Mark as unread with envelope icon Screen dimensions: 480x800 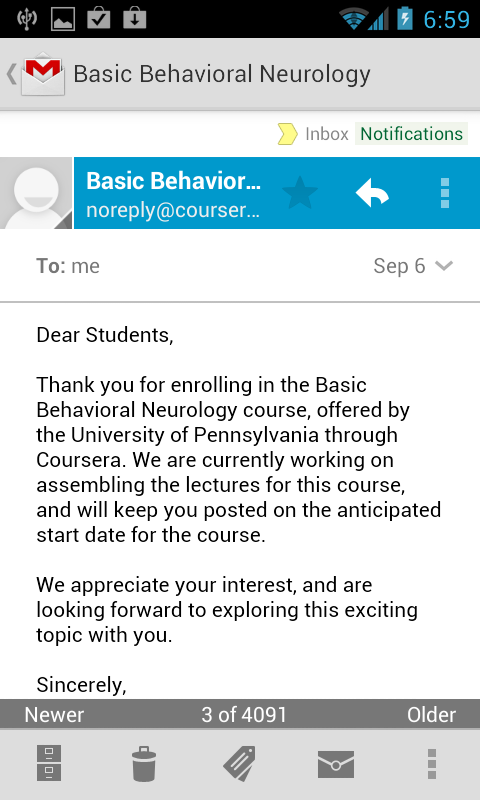tap(336, 764)
